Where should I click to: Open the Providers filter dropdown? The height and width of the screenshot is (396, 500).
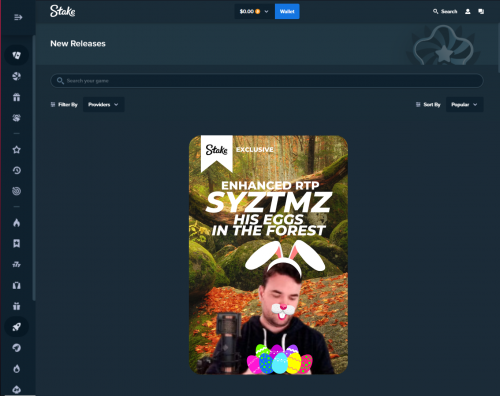tap(104, 104)
